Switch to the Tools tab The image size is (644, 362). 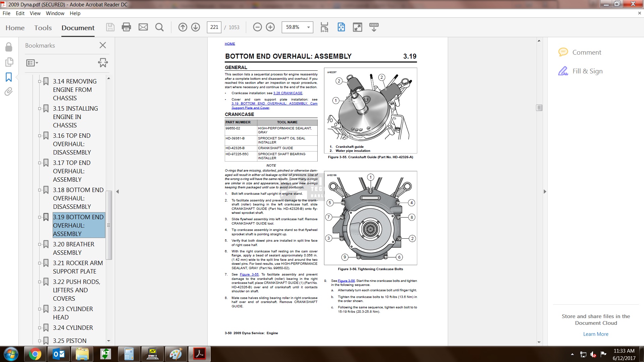43,28
